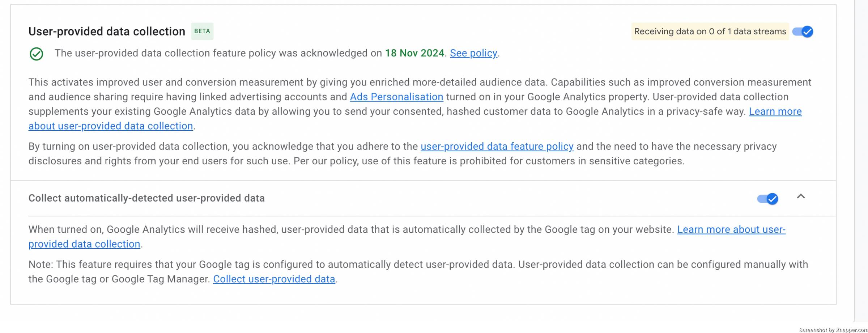This screenshot has width=868, height=333.
Task: Open the See policy link
Action: tap(473, 53)
